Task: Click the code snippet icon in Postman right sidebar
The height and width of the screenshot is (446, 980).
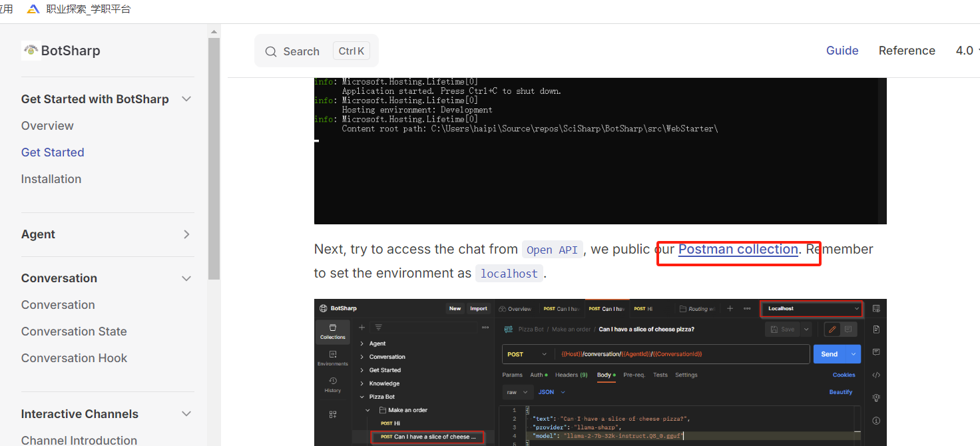Action: [x=876, y=375]
